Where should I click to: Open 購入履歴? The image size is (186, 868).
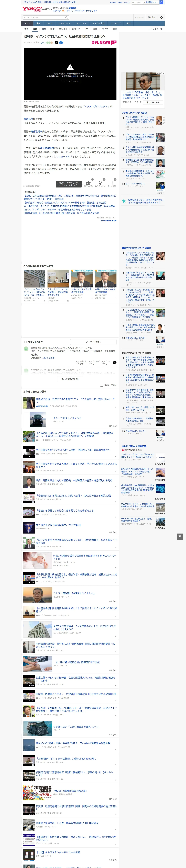(x=152, y=18)
